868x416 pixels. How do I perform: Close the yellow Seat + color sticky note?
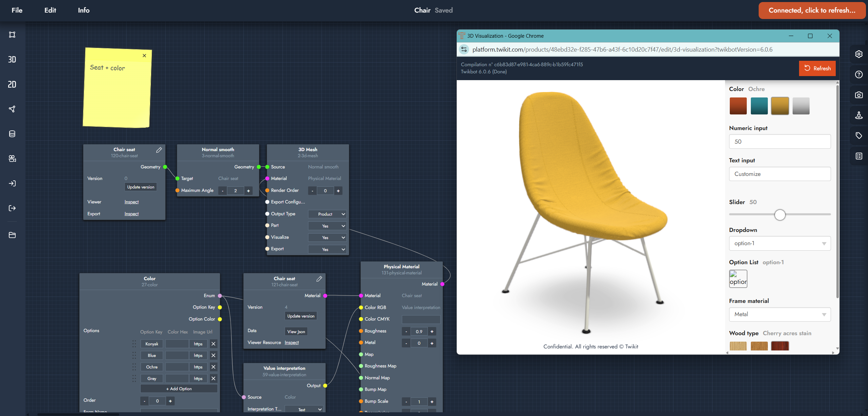(x=144, y=56)
